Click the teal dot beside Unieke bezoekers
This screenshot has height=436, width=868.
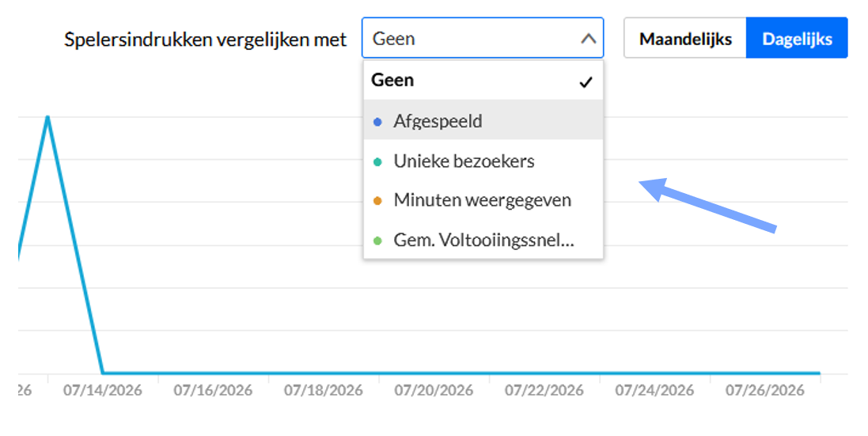point(378,162)
